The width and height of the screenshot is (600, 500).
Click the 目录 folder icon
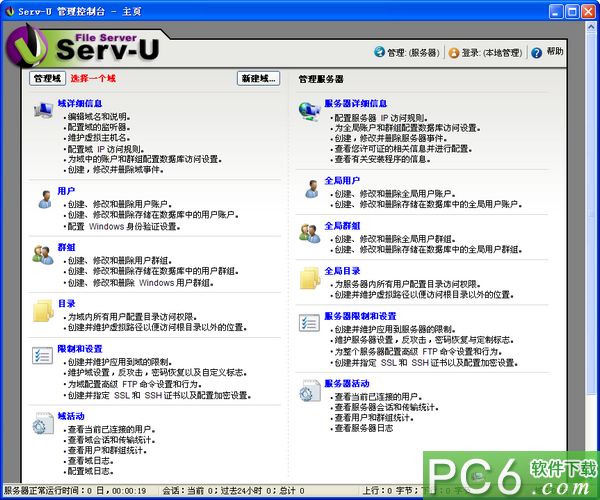coord(42,311)
